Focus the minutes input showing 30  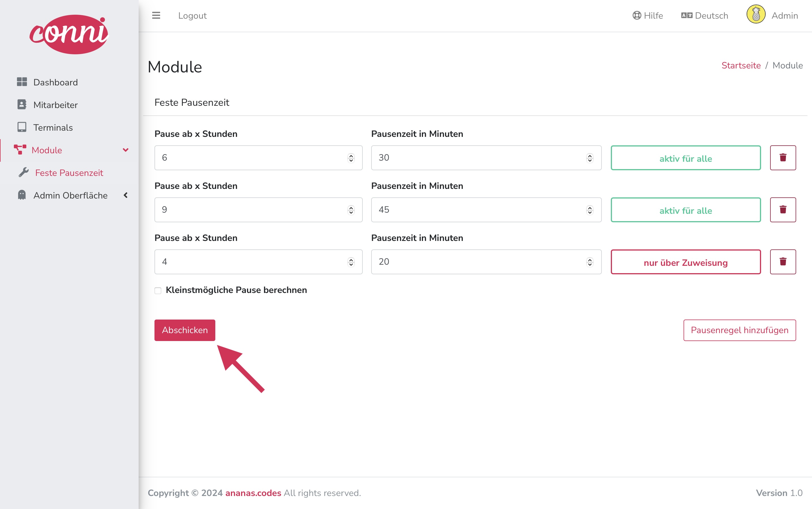(486, 158)
